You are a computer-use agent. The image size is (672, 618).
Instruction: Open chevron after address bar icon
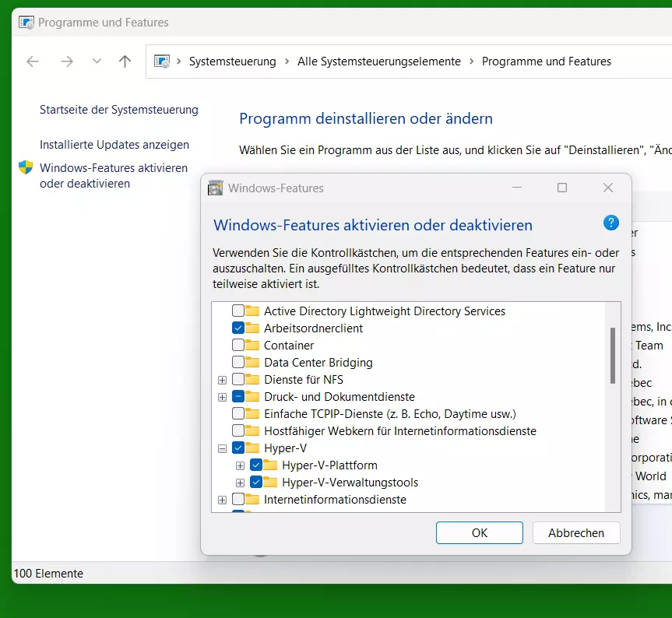coord(179,61)
